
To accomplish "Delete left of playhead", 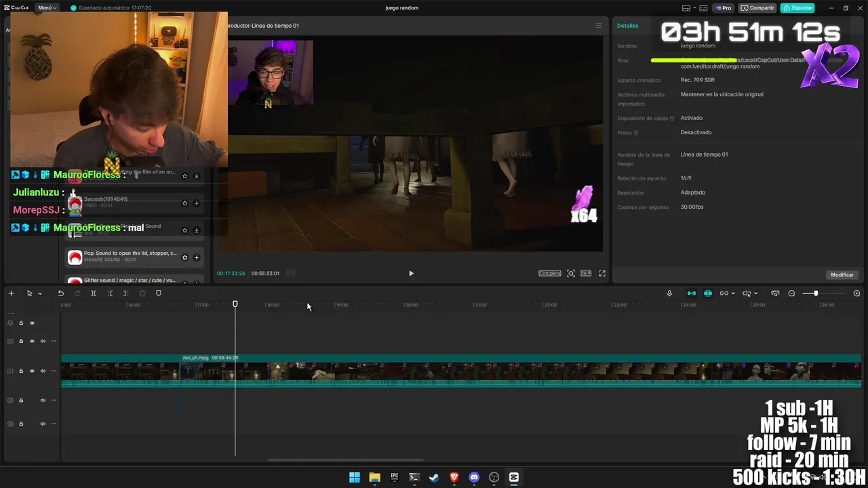I will tap(110, 293).
